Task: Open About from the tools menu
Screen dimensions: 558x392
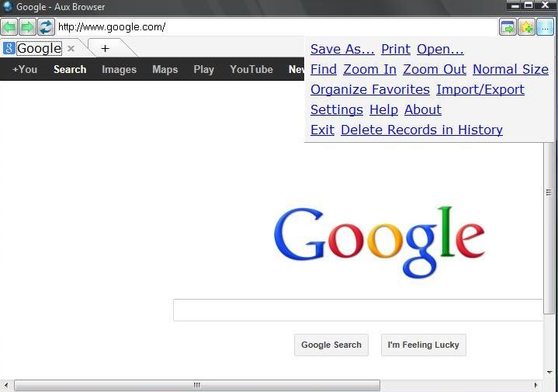Action: [x=423, y=109]
